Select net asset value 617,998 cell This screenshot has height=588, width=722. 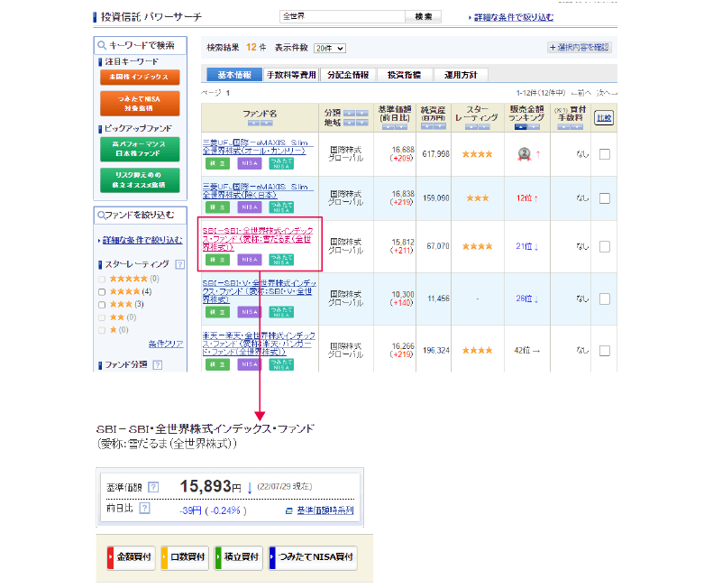click(x=435, y=154)
